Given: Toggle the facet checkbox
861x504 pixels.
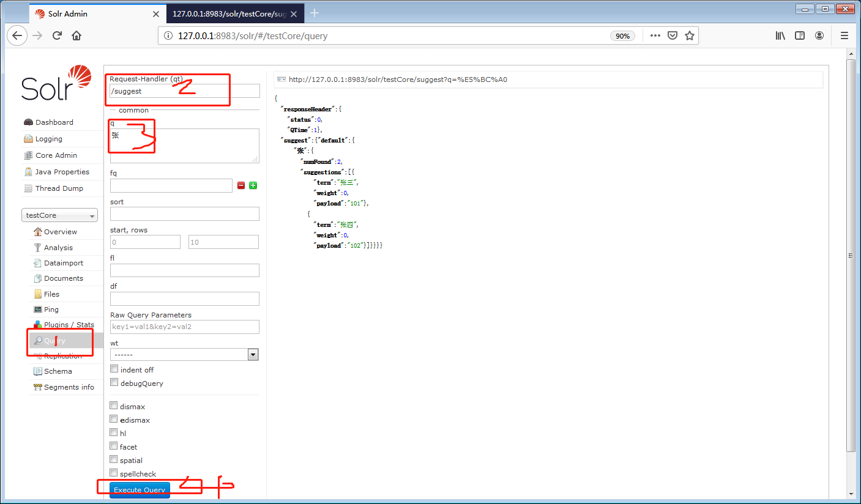Looking at the screenshot, I should [114, 446].
